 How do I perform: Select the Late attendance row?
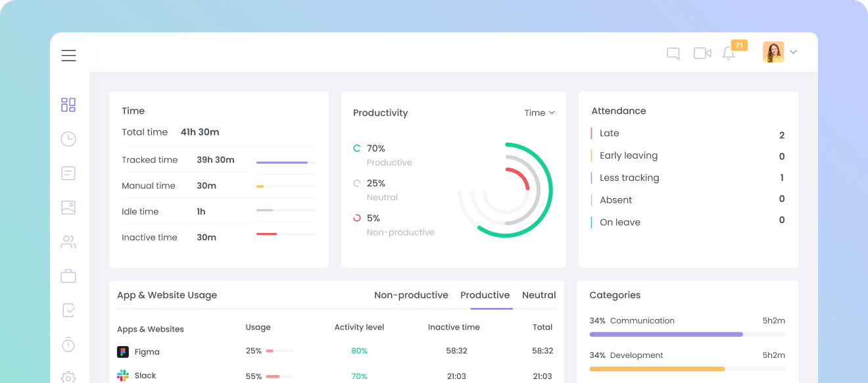(688, 134)
